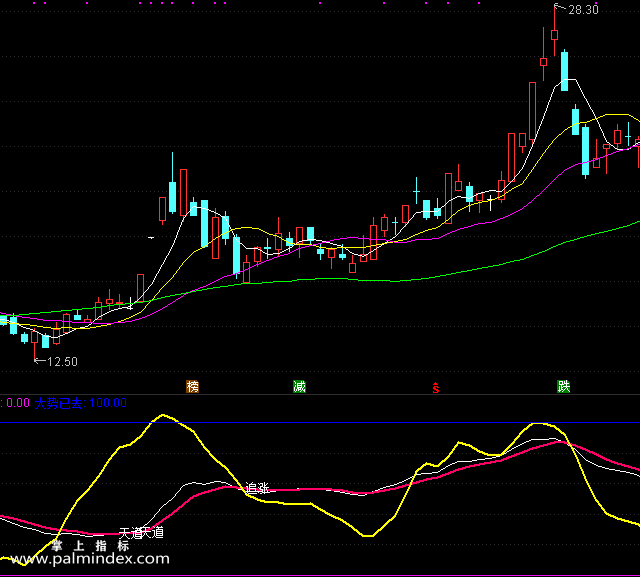Click the 28.30 high price label

pyautogui.click(x=583, y=10)
